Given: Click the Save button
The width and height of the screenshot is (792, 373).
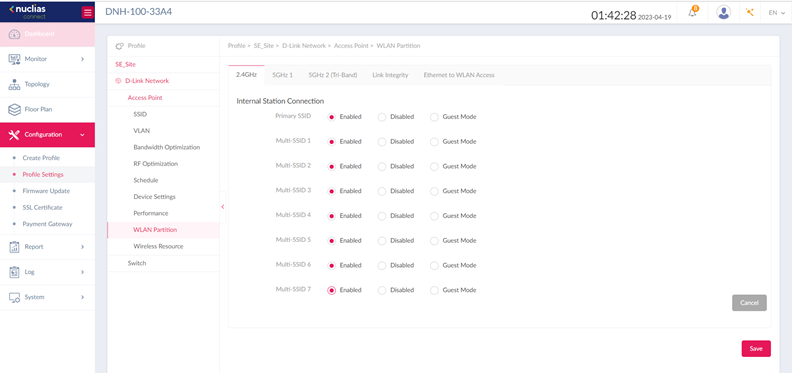Looking at the screenshot, I should 756,349.
